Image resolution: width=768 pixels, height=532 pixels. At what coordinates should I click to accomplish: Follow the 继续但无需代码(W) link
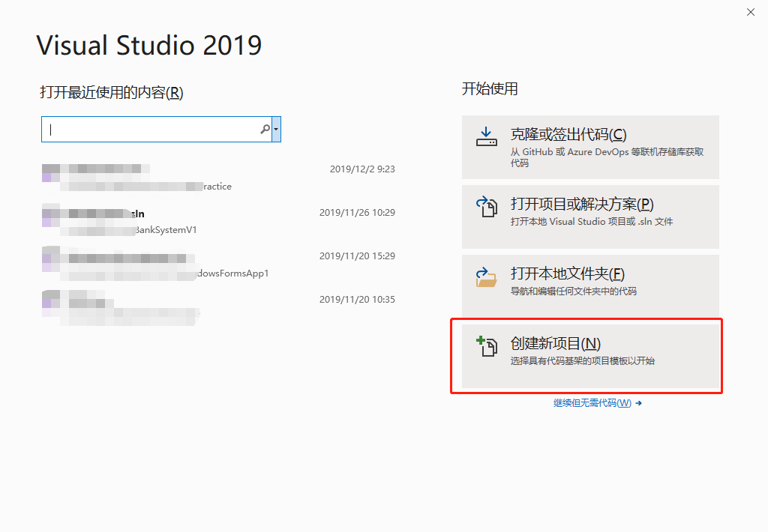click(x=592, y=403)
